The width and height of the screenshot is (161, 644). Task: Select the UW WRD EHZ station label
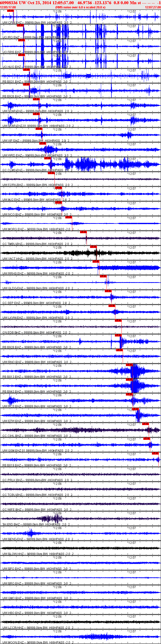tap(37, 155)
